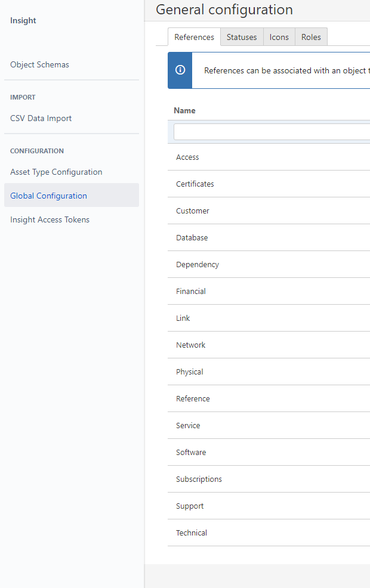Select the References tab

[x=194, y=37]
